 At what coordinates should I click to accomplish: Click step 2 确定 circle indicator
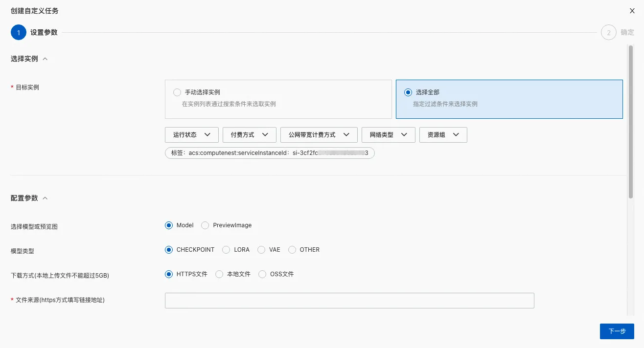(609, 33)
